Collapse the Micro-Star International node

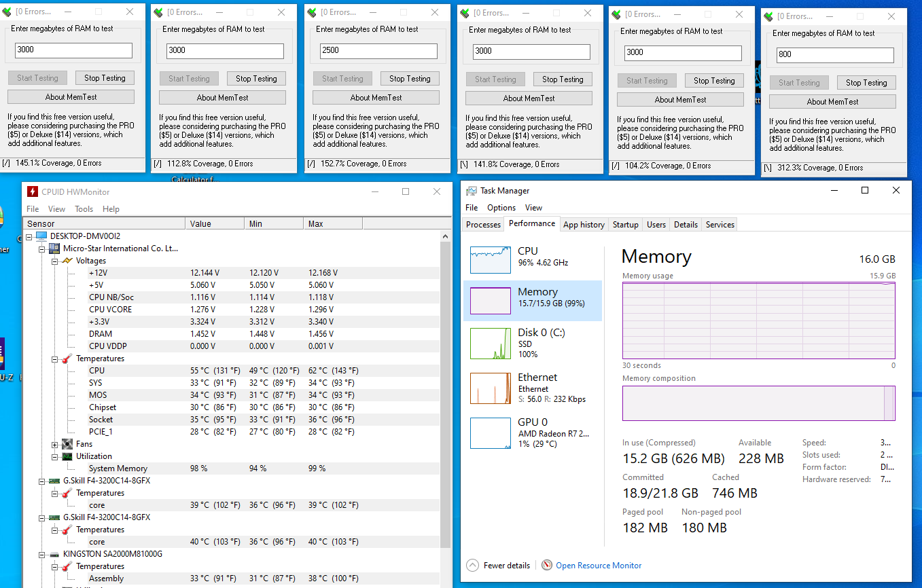[42, 249]
